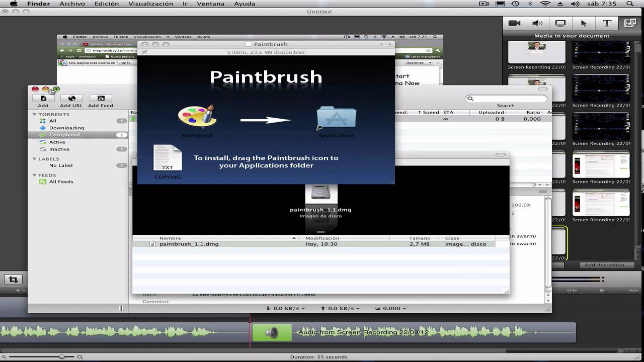Open the Finder menu
Screen dimensions: 644x362
[38, 4]
